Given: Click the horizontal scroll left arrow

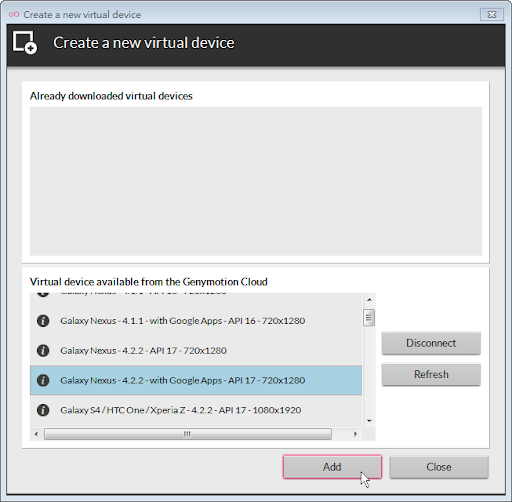Looking at the screenshot, I should (36, 434).
